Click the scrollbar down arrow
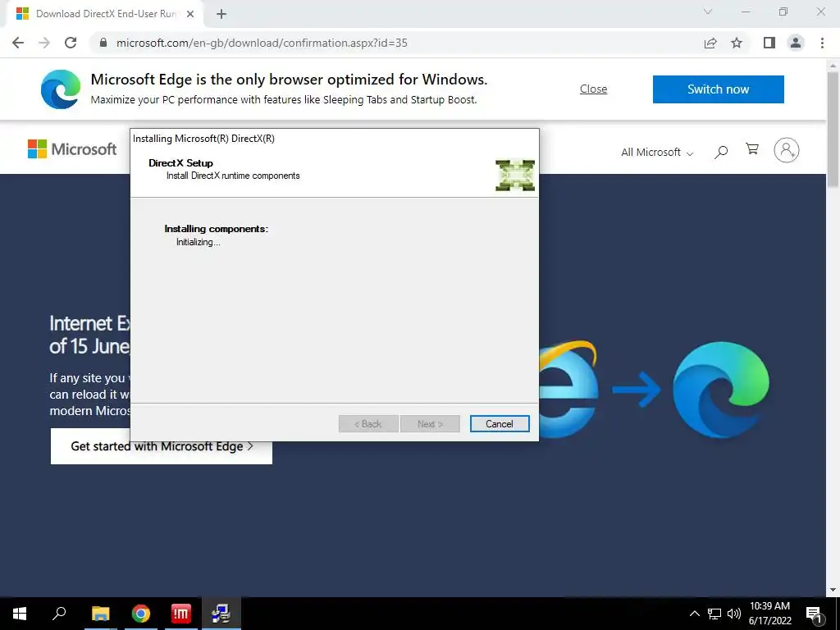This screenshot has height=630, width=840. pyautogui.click(x=833, y=590)
